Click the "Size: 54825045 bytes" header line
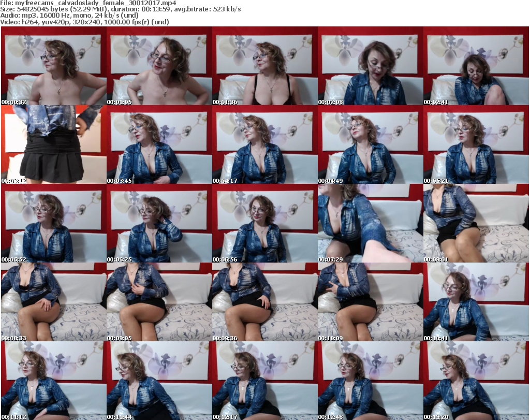The height and width of the screenshot is (420, 530). (x=121, y=9)
